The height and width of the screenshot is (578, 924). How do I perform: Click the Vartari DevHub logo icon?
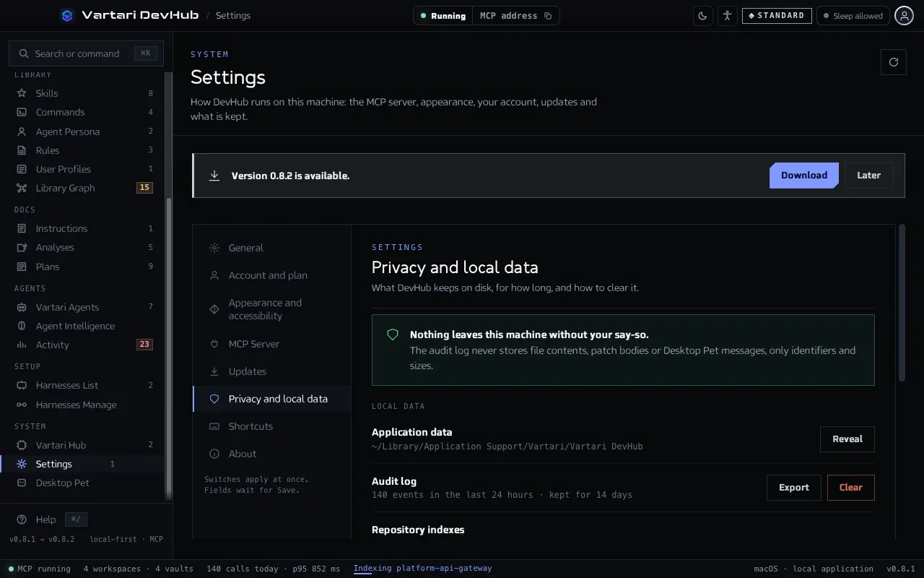point(67,15)
